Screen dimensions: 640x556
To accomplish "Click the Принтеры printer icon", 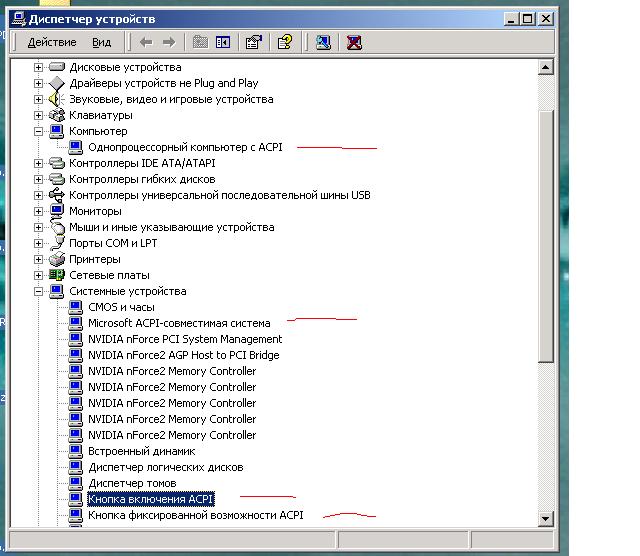I will 57,259.
